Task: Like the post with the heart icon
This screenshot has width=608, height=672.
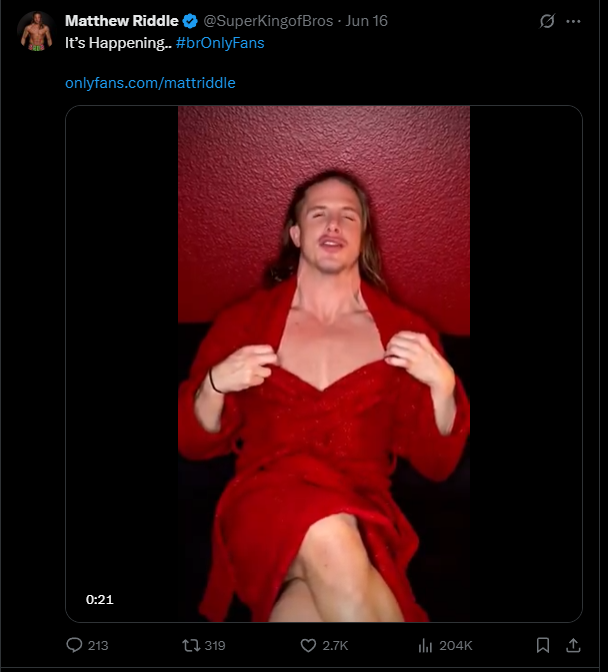Action: pyautogui.click(x=308, y=645)
